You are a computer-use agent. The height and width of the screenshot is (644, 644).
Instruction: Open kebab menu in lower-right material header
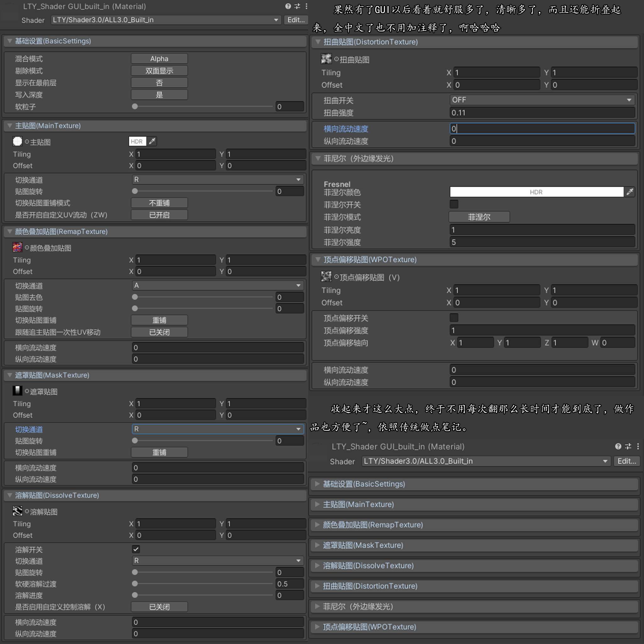[638, 446]
